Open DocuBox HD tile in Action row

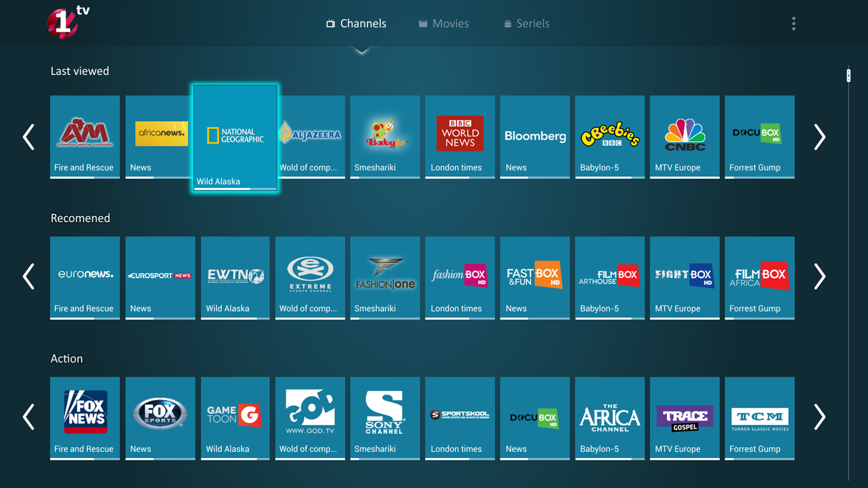[x=535, y=418]
